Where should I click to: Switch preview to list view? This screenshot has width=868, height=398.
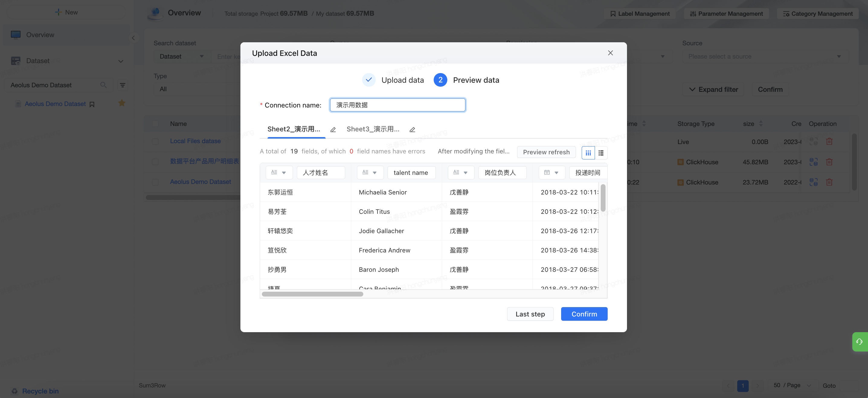(x=601, y=153)
